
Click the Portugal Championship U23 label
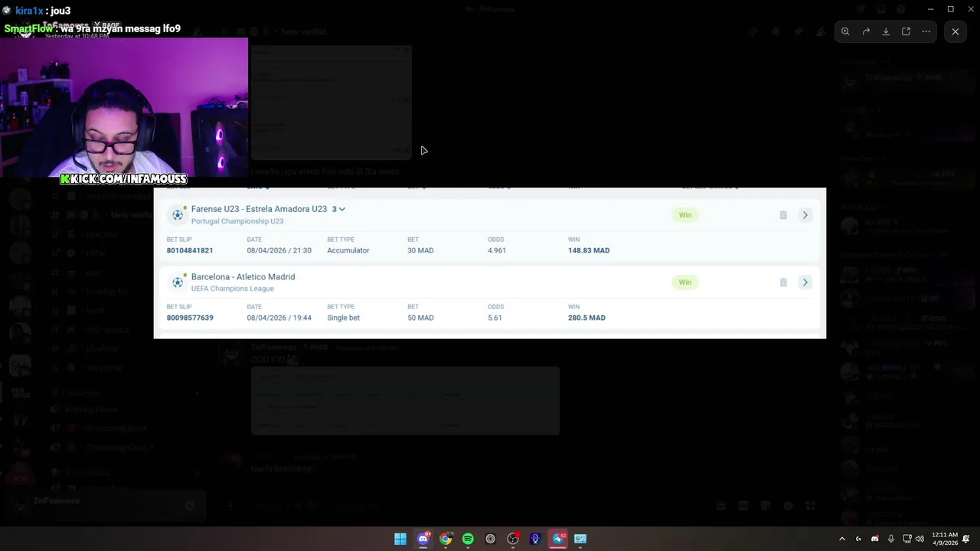coord(237,221)
